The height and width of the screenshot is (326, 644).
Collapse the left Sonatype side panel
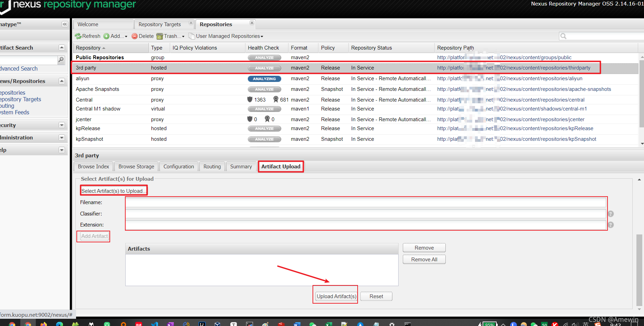click(x=65, y=24)
